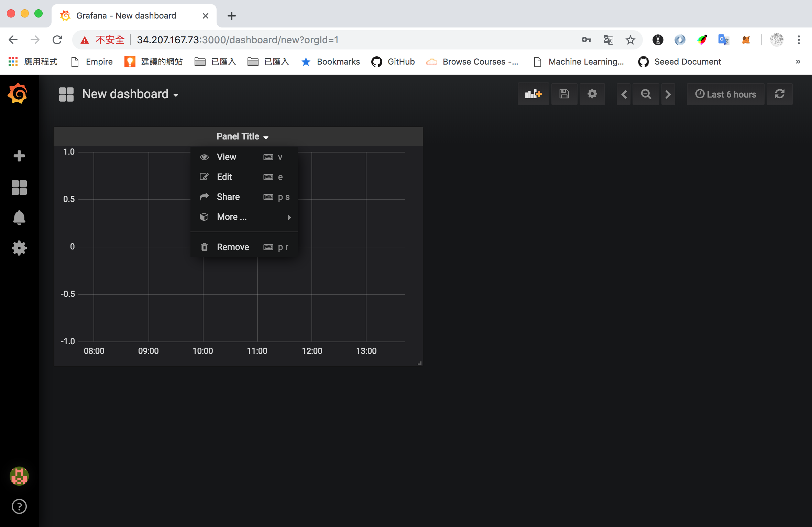Collapse the Panel Title dropdown menu

point(242,136)
